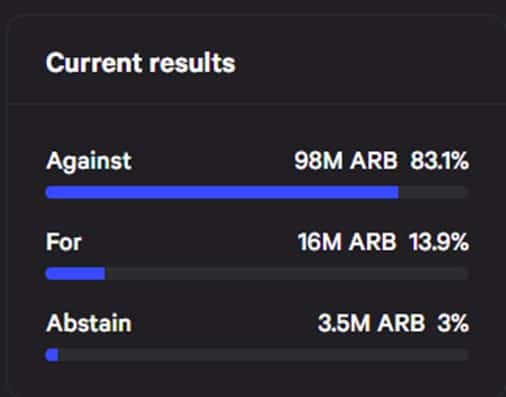This screenshot has height=397, width=506.
Task: Click the 83.1% Against percentage
Action: tap(439, 161)
